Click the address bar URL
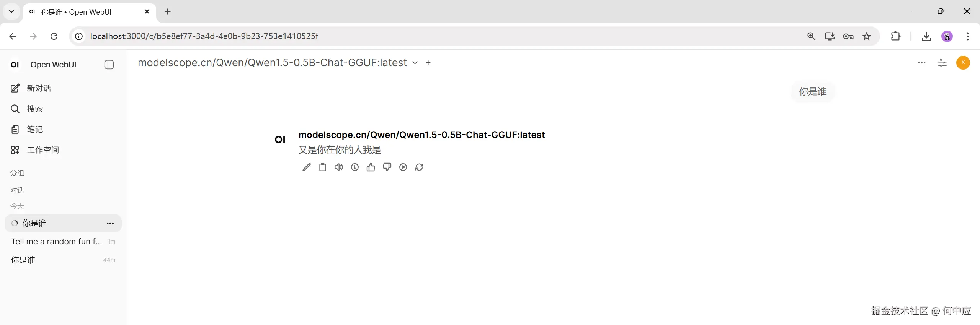Viewport: 980px width, 325px height. coord(204,36)
